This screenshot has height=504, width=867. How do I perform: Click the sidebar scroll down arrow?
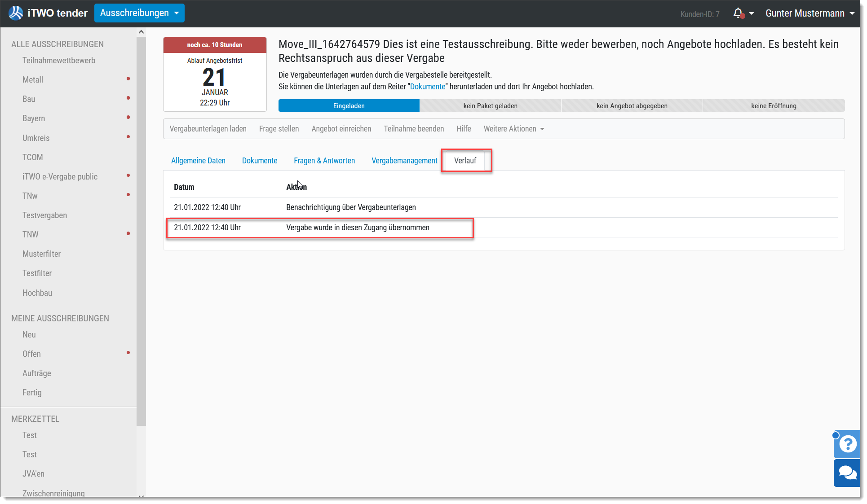141,496
